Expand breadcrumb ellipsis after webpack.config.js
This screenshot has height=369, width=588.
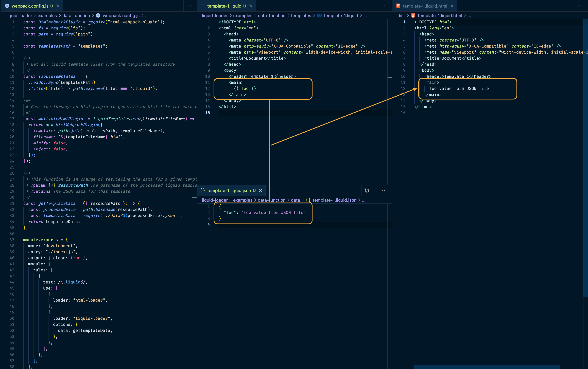point(147,16)
